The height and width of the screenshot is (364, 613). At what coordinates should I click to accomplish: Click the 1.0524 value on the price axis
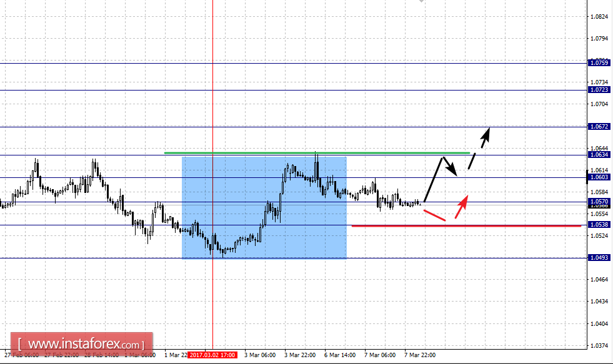(x=599, y=235)
